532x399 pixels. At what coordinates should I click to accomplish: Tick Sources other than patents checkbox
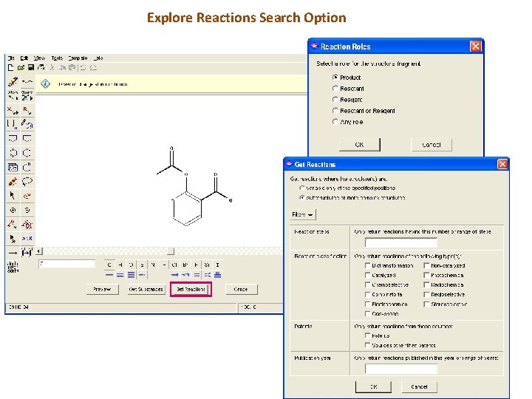(x=367, y=345)
